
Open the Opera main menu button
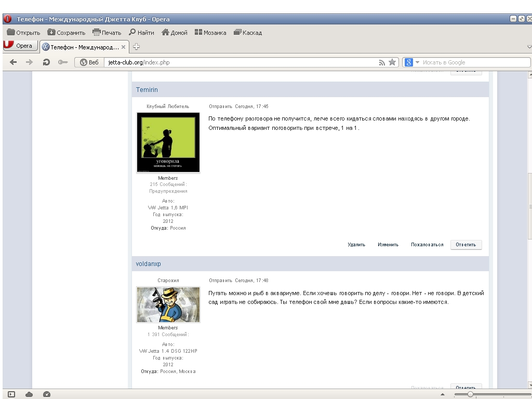click(x=20, y=46)
